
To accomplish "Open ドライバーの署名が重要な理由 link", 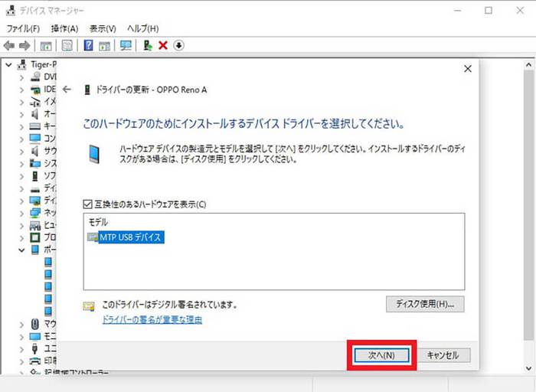I will click(152, 320).
